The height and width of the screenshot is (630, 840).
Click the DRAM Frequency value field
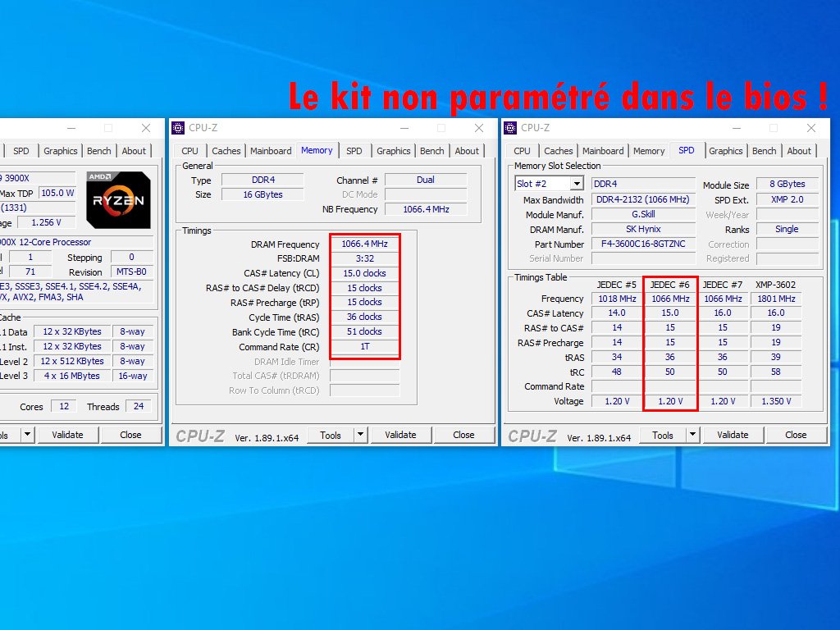pyautogui.click(x=364, y=244)
